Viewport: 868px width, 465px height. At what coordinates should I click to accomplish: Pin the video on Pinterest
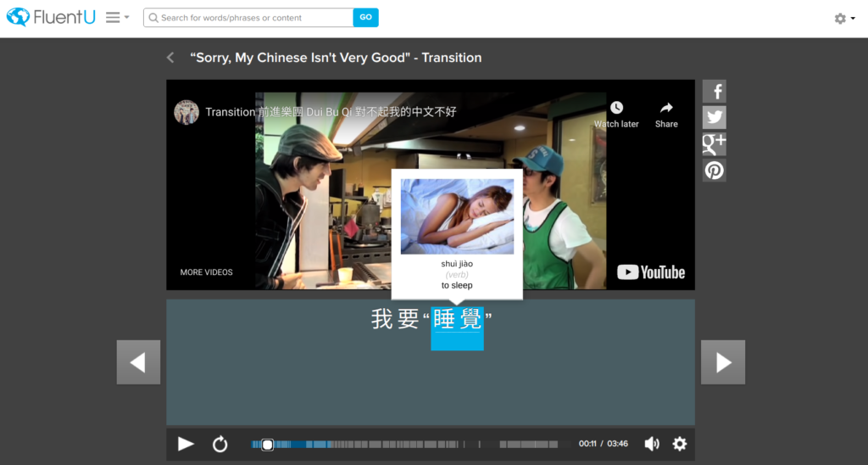(714, 171)
